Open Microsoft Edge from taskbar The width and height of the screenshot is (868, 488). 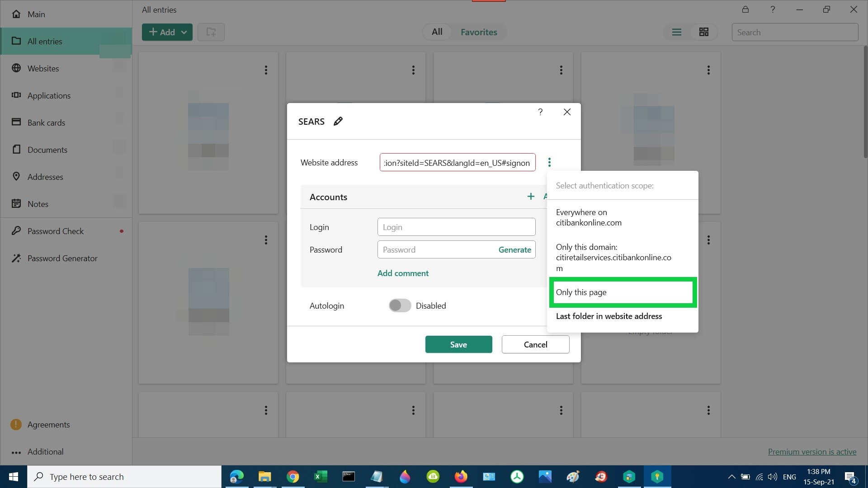coord(236,477)
